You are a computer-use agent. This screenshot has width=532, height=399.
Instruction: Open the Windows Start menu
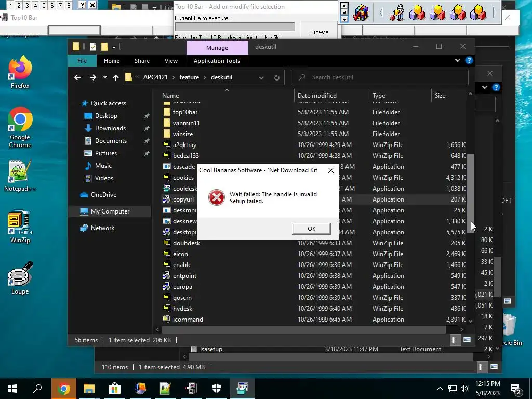tap(12, 389)
